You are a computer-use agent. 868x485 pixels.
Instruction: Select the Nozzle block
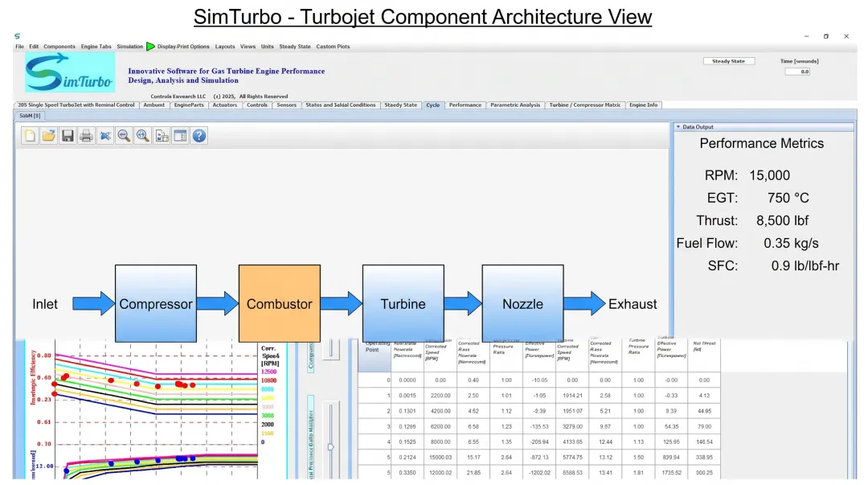522,303
